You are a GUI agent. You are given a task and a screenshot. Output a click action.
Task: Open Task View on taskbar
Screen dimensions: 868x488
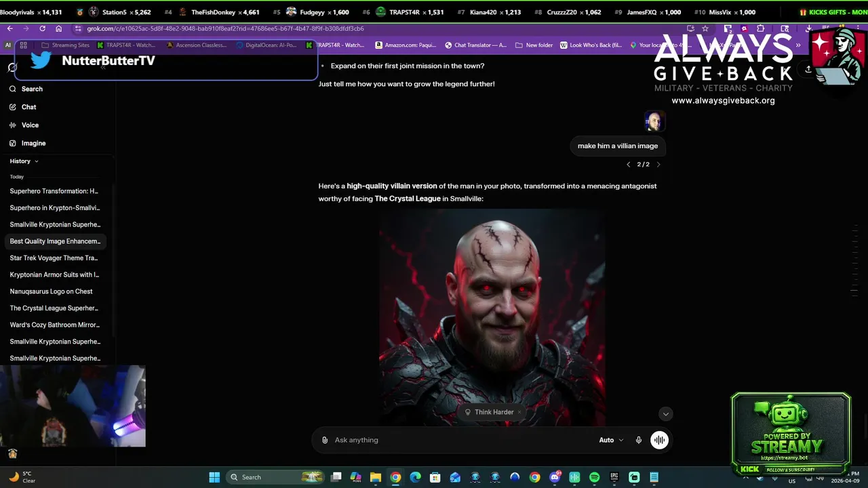click(x=336, y=477)
